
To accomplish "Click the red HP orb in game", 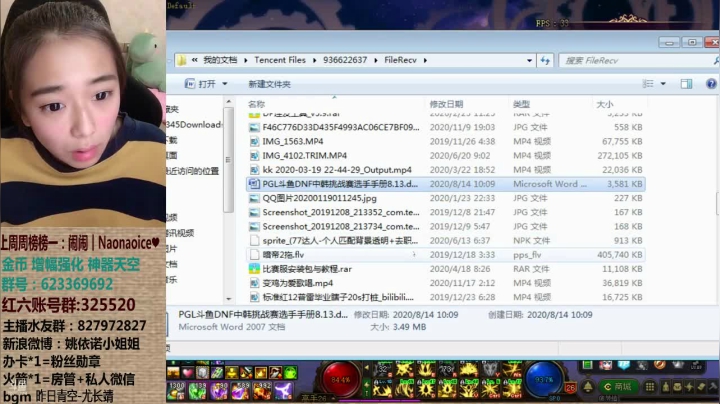I will pyautogui.click(x=340, y=380).
